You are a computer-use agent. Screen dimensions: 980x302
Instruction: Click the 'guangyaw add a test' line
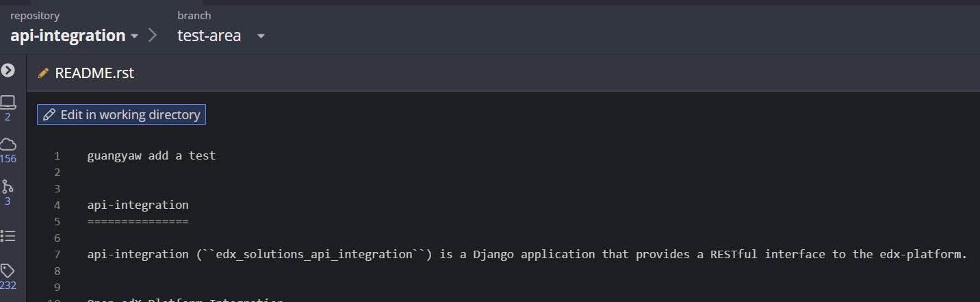click(151, 155)
